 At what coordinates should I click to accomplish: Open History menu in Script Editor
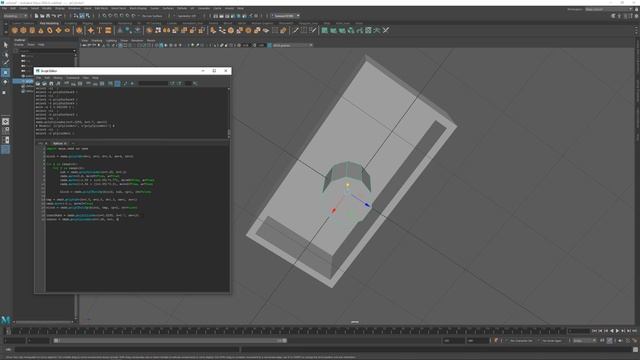pos(58,78)
